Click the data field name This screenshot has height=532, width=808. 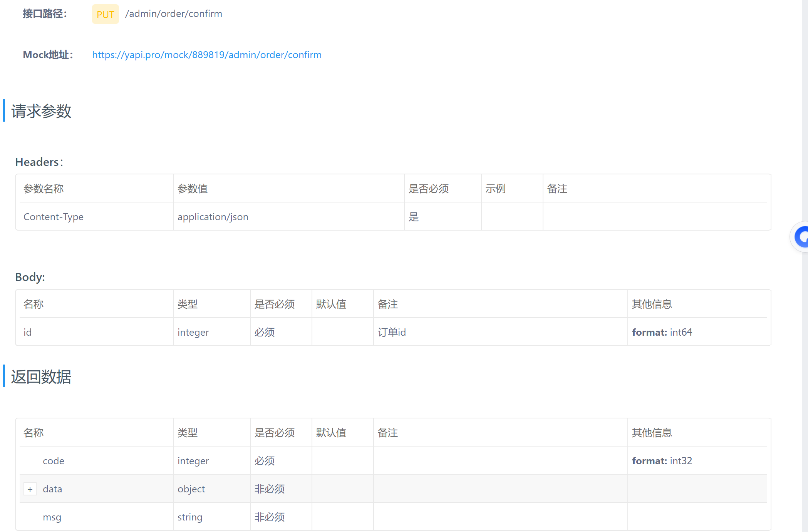(x=52, y=489)
